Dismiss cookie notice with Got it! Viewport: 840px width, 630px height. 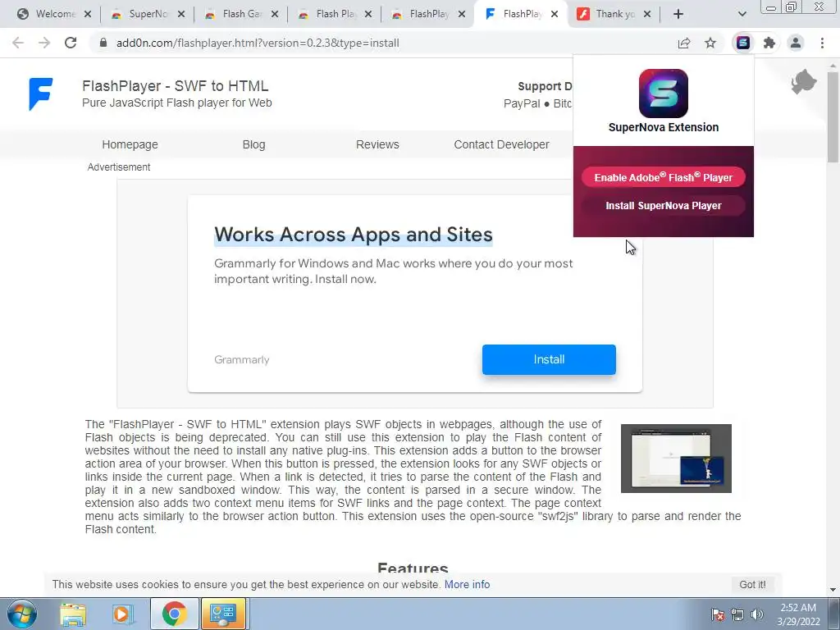pyautogui.click(x=752, y=584)
